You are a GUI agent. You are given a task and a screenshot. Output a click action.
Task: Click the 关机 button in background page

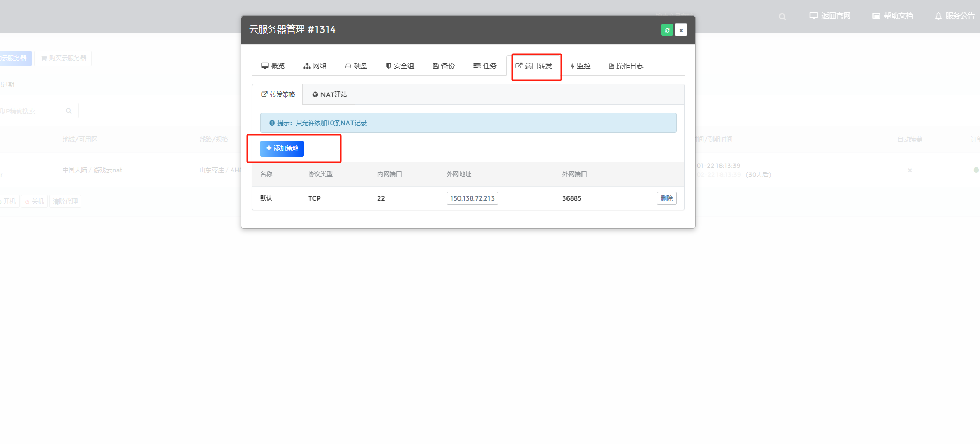(x=34, y=202)
